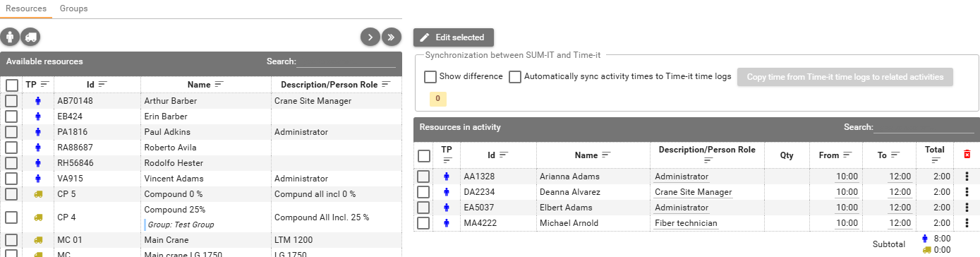Sort available resources by Name column
The image size is (980, 257).
point(219,84)
